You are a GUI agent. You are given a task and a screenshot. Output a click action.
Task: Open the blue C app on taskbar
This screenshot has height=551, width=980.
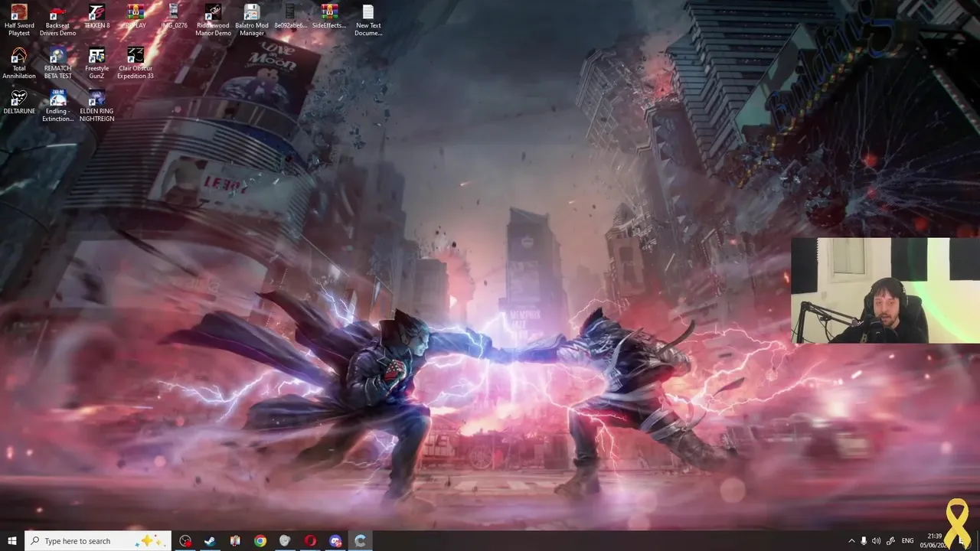360,541
